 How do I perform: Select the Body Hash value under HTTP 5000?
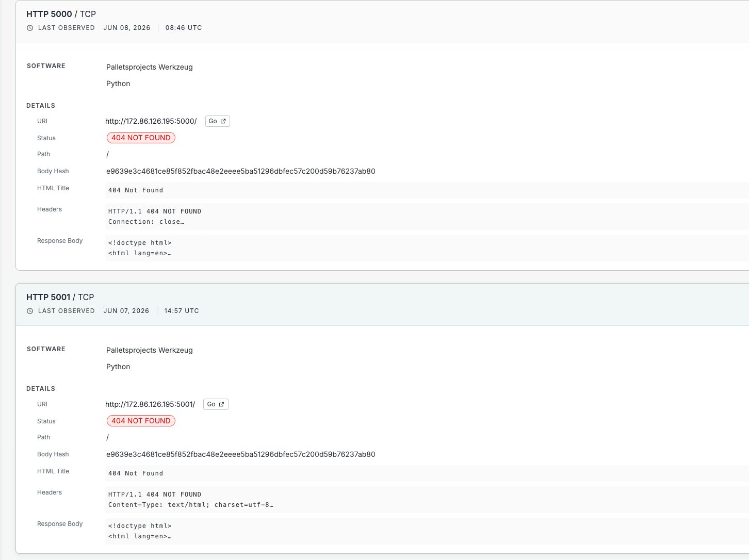(x=241, y=171)
